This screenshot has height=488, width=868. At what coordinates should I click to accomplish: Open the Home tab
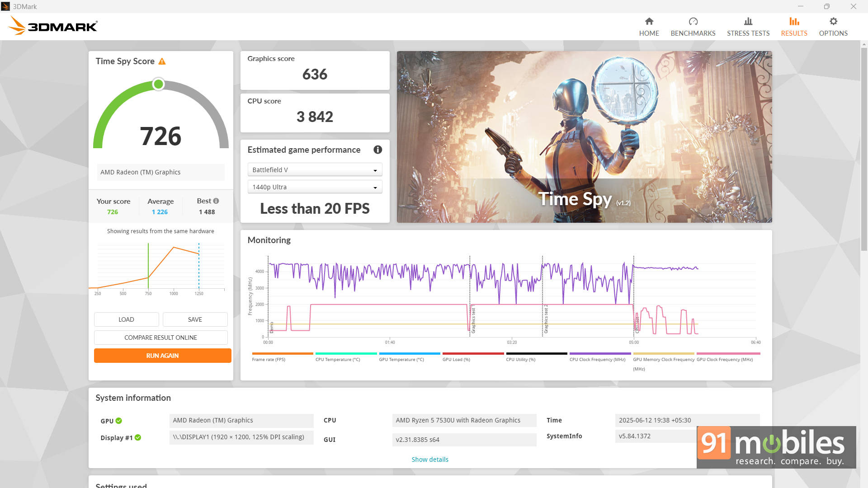coord(649,27)
